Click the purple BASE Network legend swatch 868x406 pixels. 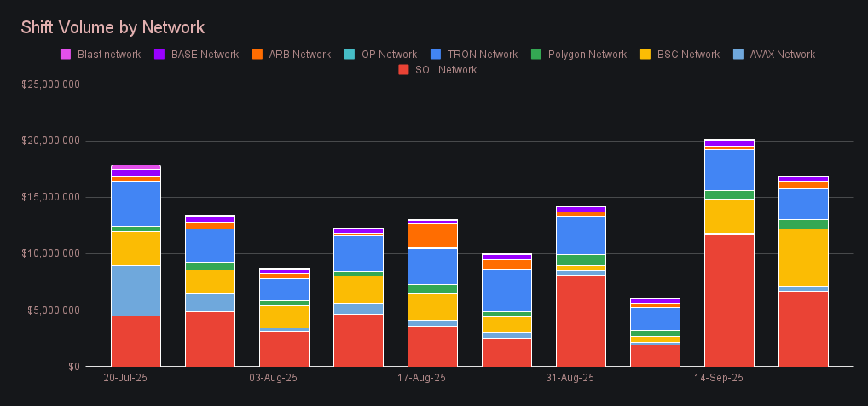click(x=159, y=55)
